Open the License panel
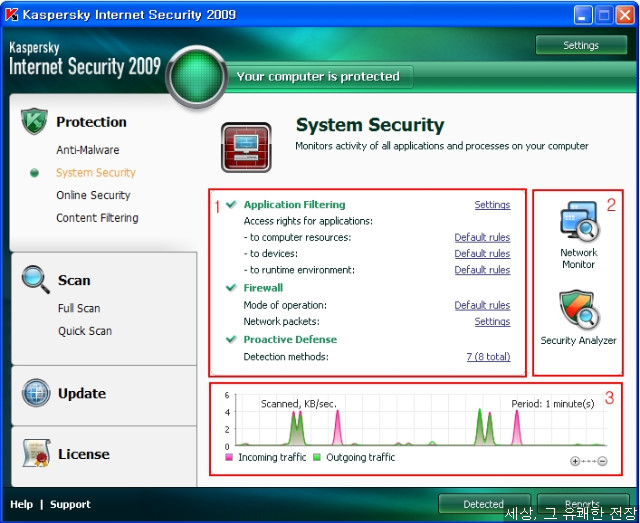 point(84,454)
